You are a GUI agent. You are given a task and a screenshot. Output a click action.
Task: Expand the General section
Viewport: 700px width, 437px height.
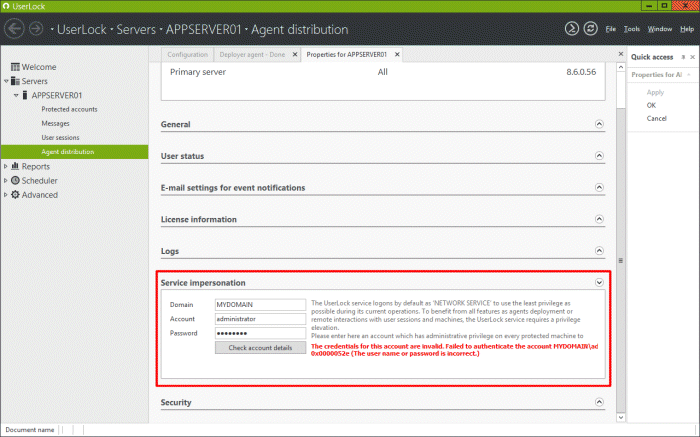click(599, 124)
